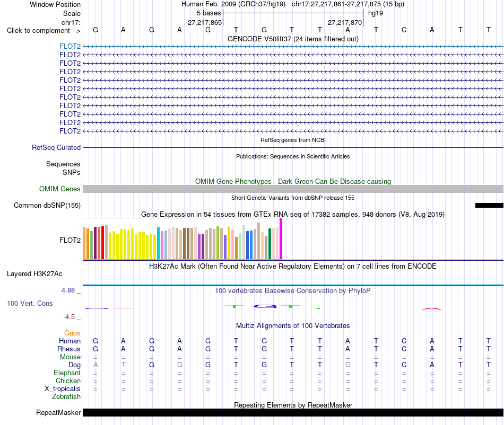Click the chr17:27,217,861-27,217,875 position text
The height and width of the screenshot is (425, 504).
pos(336,4)
